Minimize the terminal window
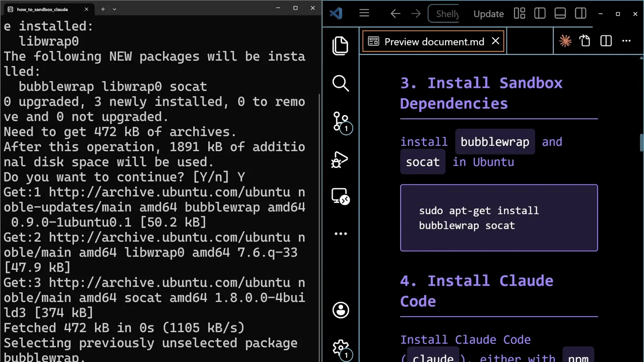The width and height of the screenshot is (644, 362). [278, 8]
